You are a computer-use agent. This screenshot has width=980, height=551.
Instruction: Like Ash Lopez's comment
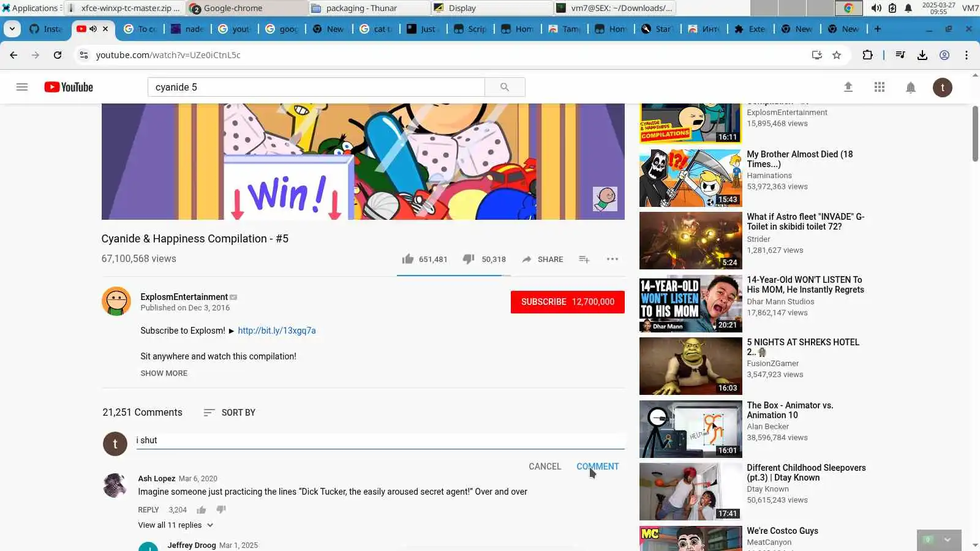point(202,510)
